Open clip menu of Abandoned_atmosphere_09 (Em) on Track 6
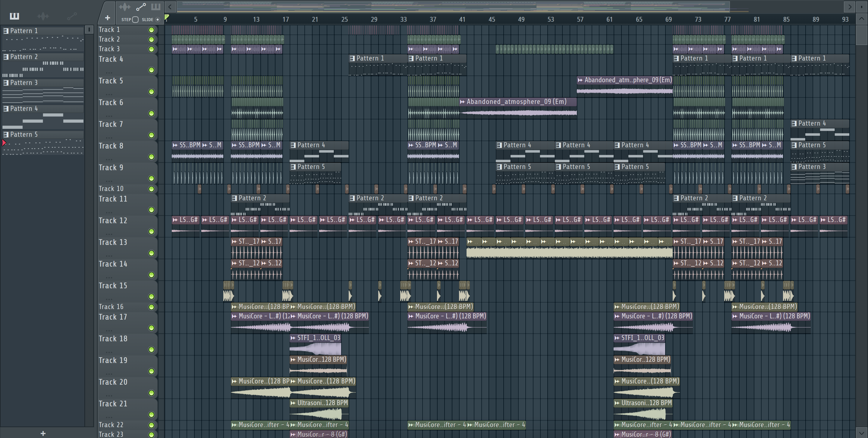Viewport: 868px width, 438px height. click(x=463, y=102)
